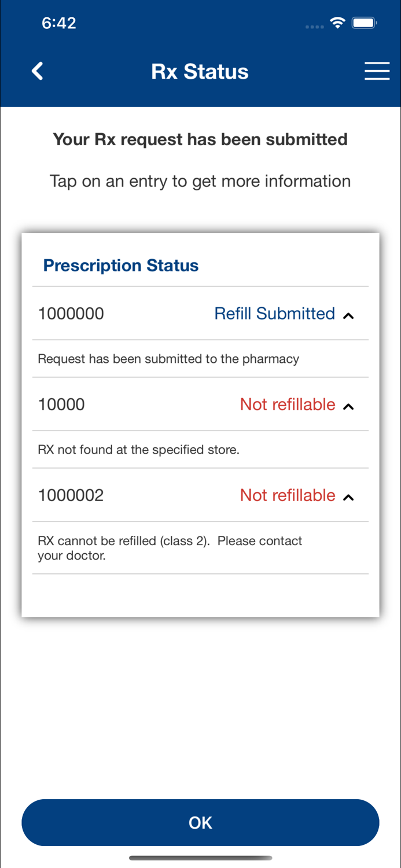
Task: Open the hamburger menu
Action: (x=377, y=71)
